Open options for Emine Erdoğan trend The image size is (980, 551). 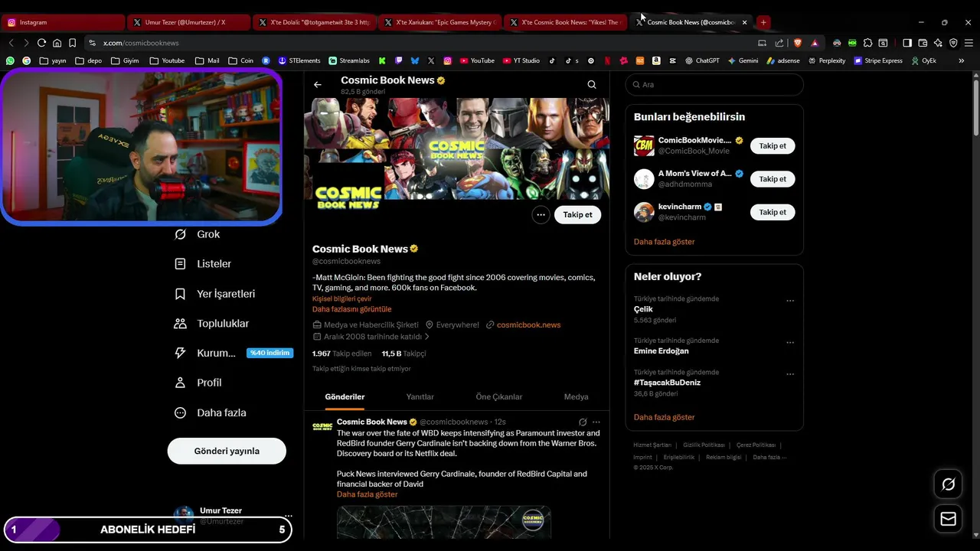790,343
